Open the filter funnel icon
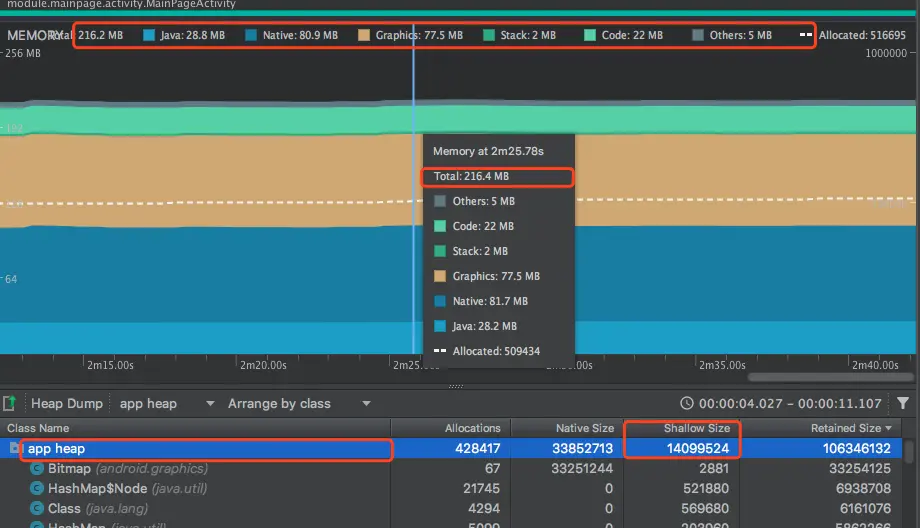The image size is (920, 528). (x=903, y=403)
